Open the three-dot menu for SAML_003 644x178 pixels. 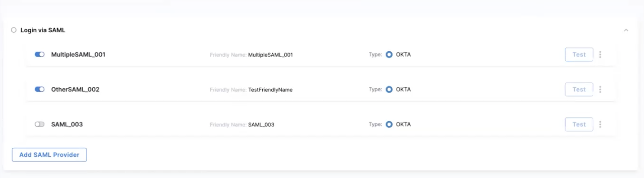600,124
